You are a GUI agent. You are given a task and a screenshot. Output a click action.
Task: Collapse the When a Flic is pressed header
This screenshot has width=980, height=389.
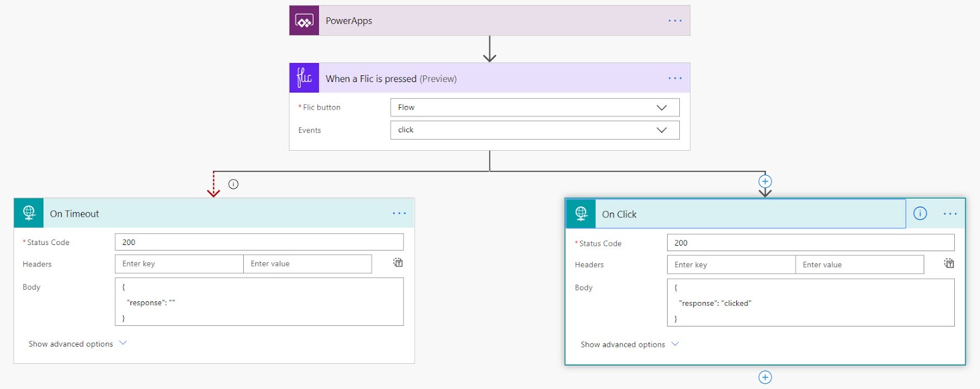489,78
